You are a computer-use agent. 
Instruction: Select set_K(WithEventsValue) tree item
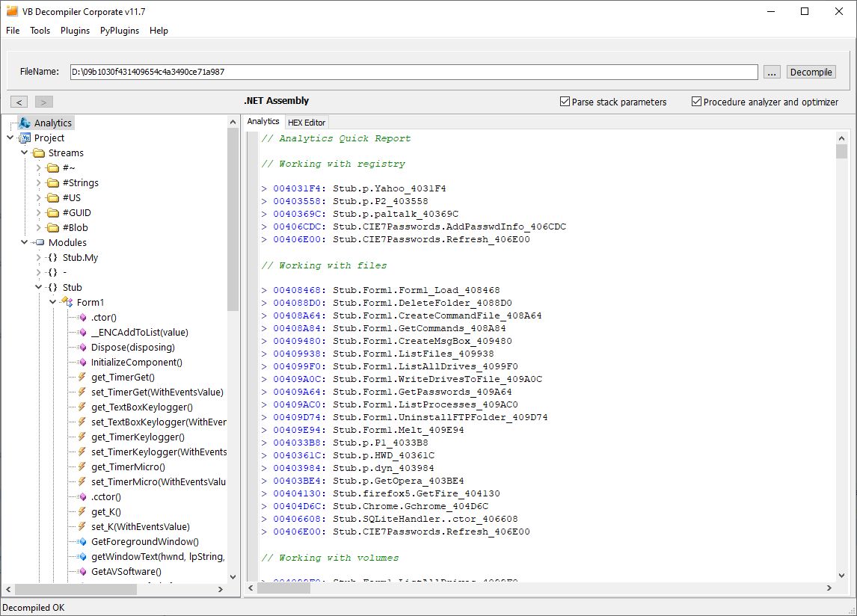tap(141, 527)
